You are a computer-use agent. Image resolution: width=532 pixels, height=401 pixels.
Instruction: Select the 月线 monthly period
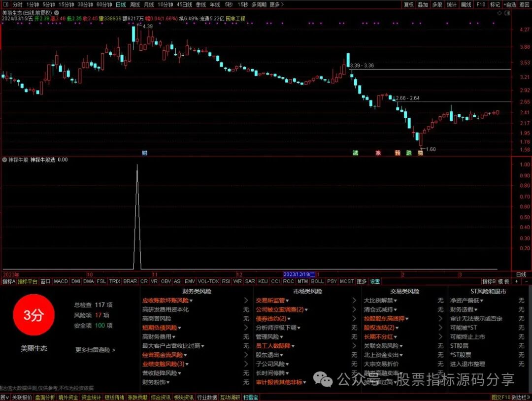[x=149, y=4]
